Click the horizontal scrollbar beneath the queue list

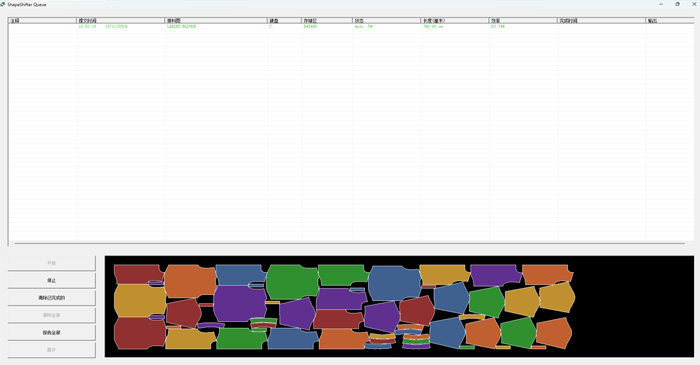(x=350, y=244)
